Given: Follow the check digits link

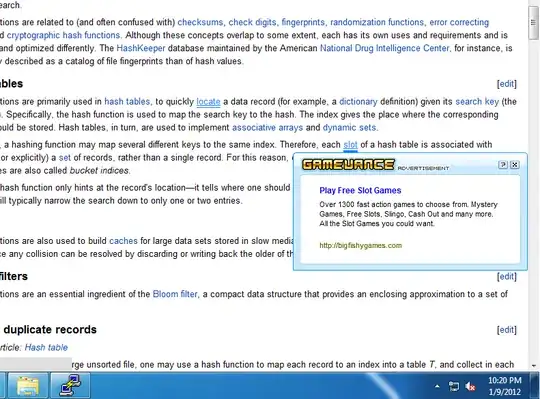Looking at the screenshot, I should 252,22.
